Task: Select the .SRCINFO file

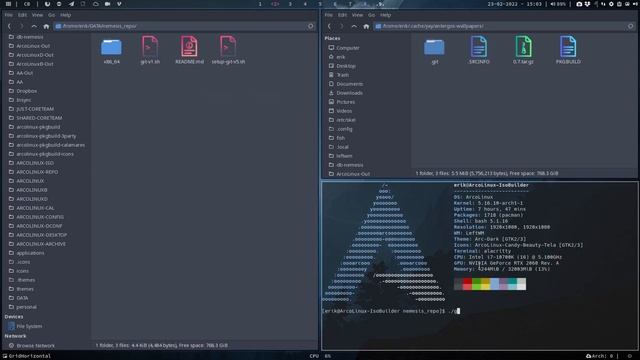Action: click(x=478, y=50)
